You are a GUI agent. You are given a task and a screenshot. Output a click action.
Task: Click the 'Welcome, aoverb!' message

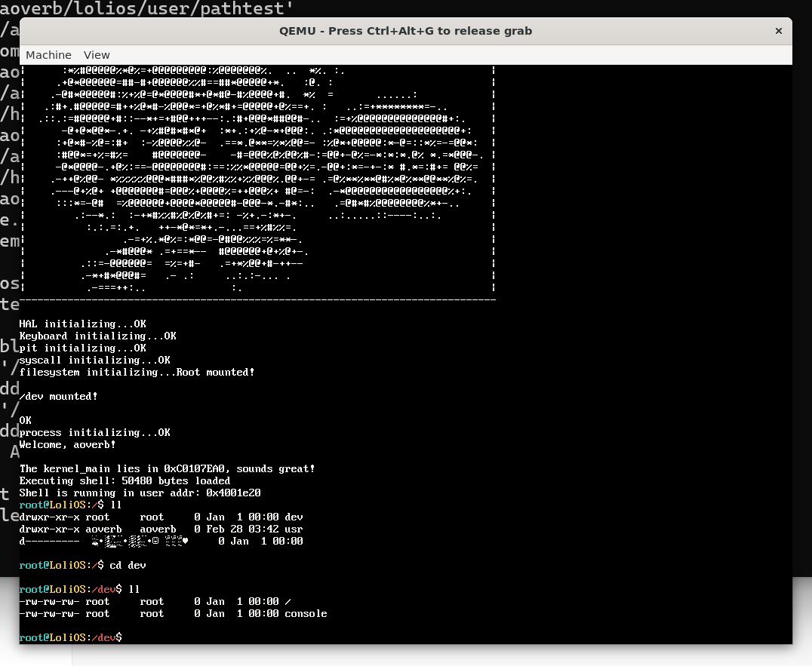click(67, 445)
